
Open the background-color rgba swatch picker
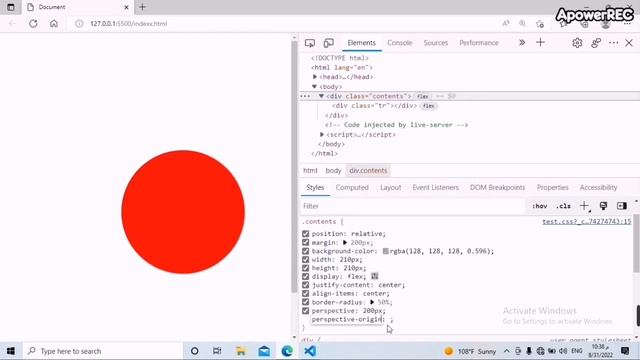click(x=385, y=251)
